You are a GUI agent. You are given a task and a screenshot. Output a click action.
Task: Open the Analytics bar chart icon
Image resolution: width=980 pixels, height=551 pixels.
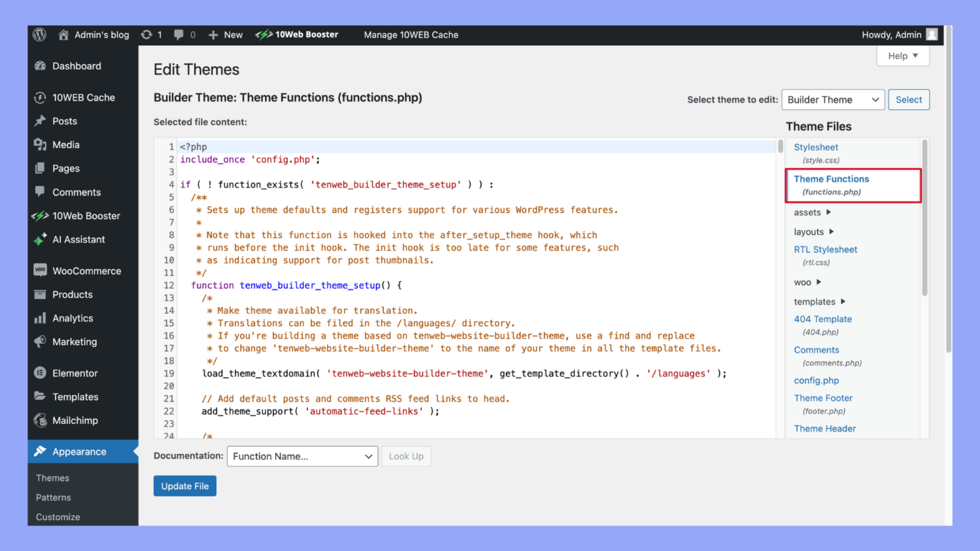pos(40,318)
